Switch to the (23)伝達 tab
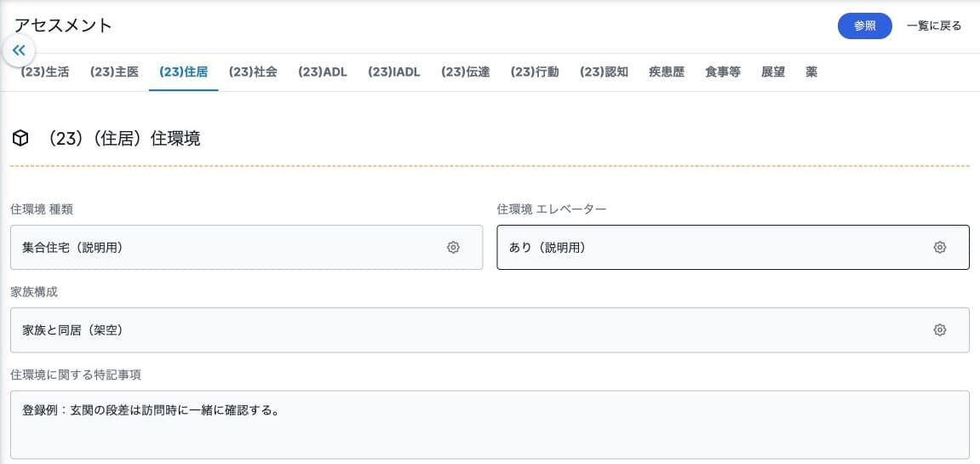Image resolution: width=980 pixels, height=464 pixels. [465, 72]
